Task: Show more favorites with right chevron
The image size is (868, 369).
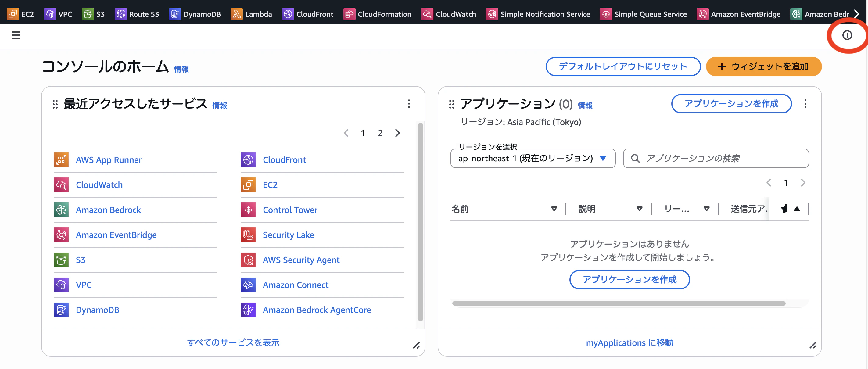Action: (x=857, y=14)
